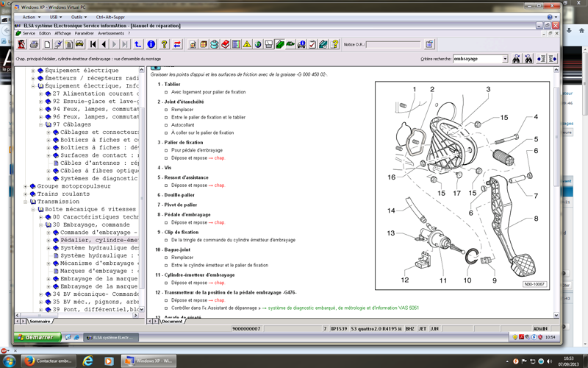
Task: Open the Avertissements menu
Action: pos(111,33)
